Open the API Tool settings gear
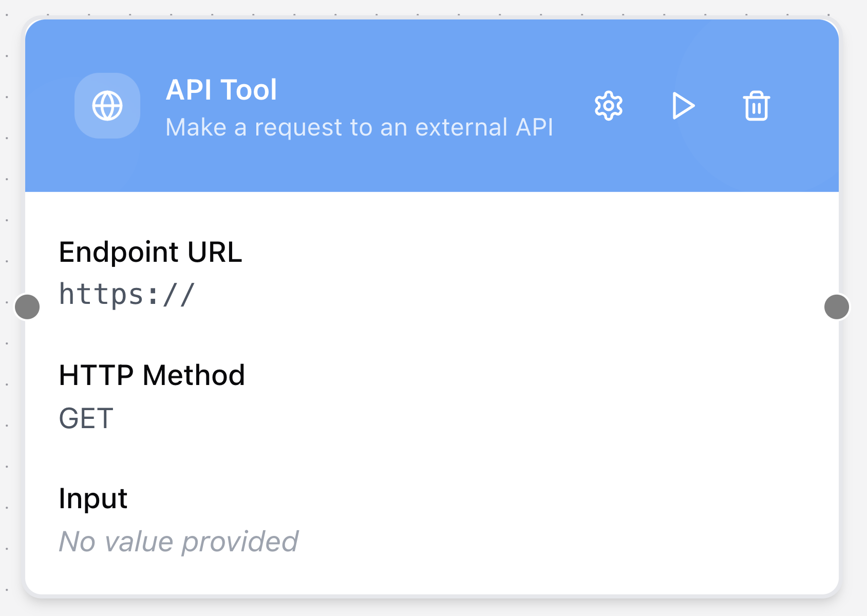867x616 pixels. tap(609, 106)
